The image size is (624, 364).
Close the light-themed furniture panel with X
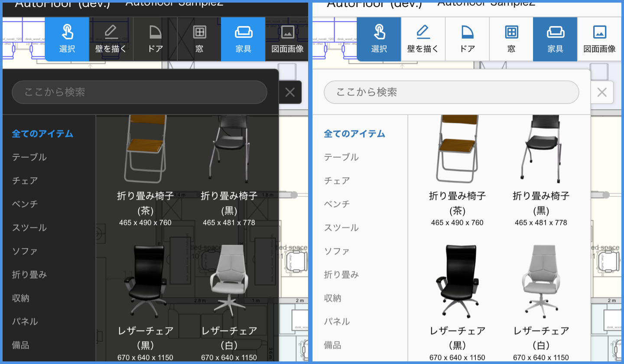(602, 92)
